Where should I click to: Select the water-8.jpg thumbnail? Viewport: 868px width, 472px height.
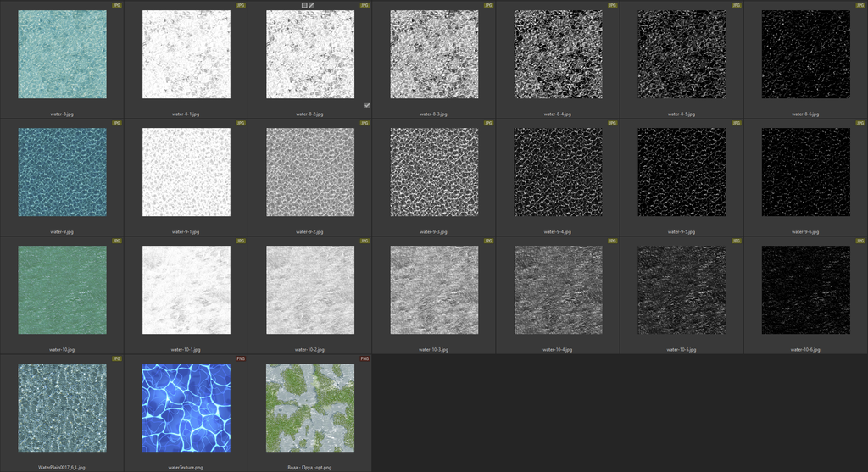pos(62,54)
